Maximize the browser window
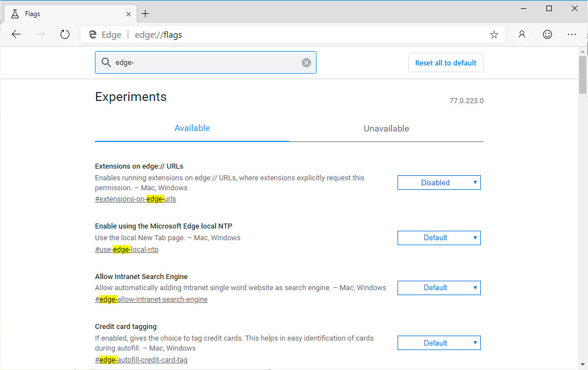 pyautogui.click(x=549, y=8)
